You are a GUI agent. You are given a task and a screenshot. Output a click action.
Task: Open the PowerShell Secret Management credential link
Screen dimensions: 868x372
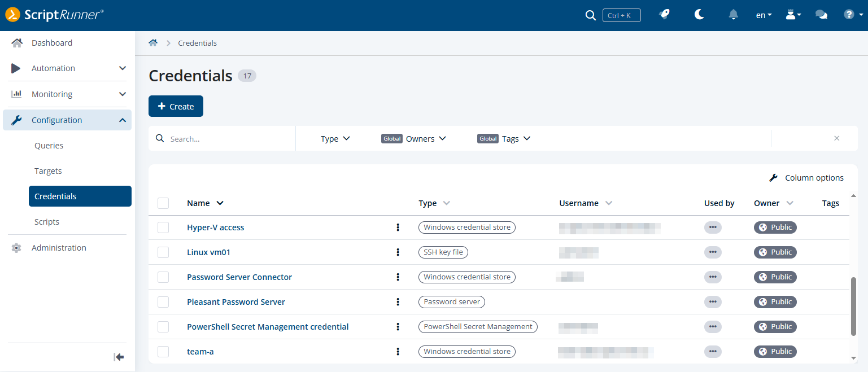pos(268,327)
